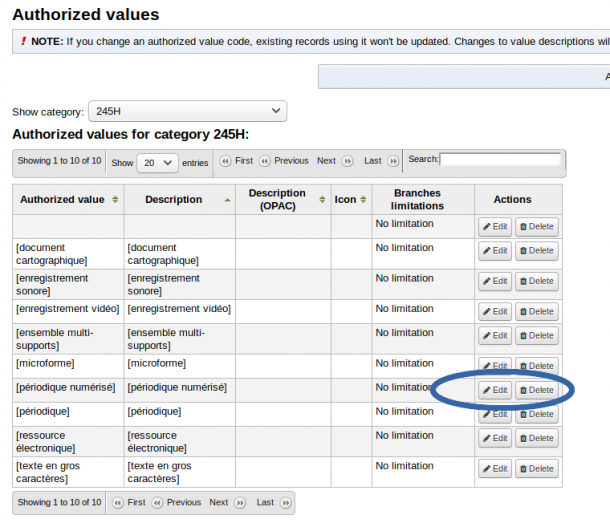This screenshot has width=610, height=531.
Task: Open the Show category dropdown 245H
Action: click(188, 111)
